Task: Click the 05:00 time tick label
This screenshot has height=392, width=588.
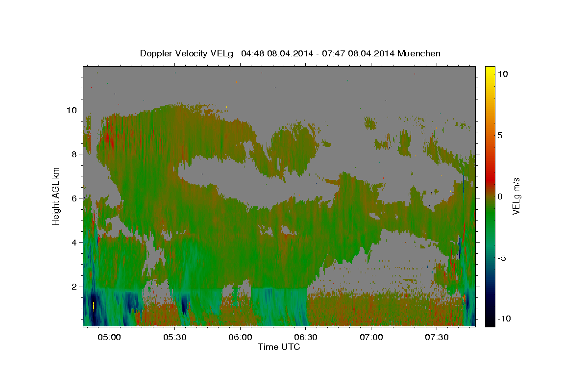Action: click(109, 337)
